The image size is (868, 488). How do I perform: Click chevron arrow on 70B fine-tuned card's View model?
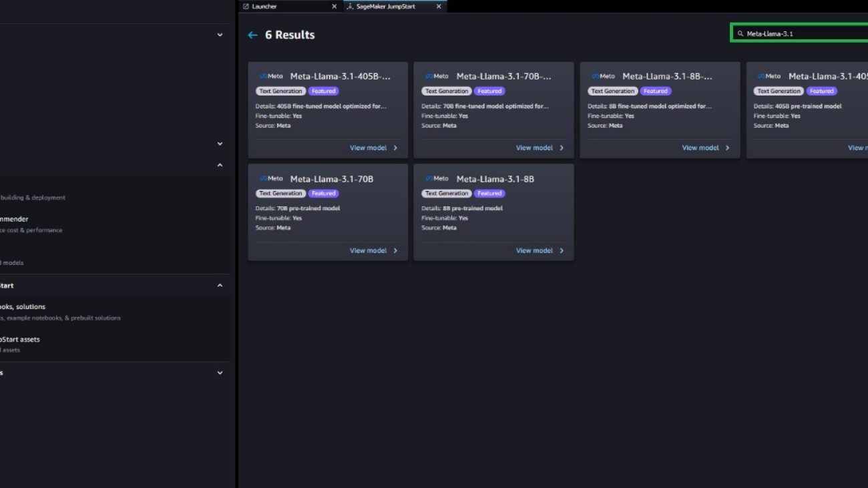click(x=562, y=148)
